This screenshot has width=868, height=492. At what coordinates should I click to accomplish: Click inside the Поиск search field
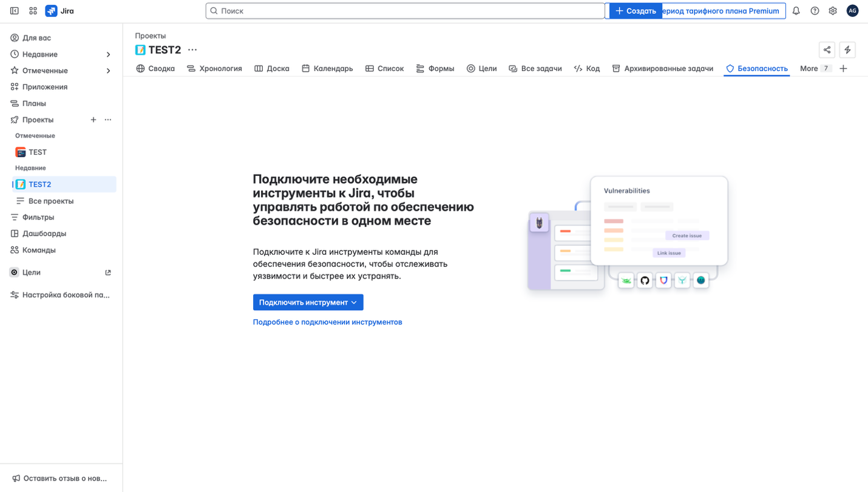(x=404, y=10)
